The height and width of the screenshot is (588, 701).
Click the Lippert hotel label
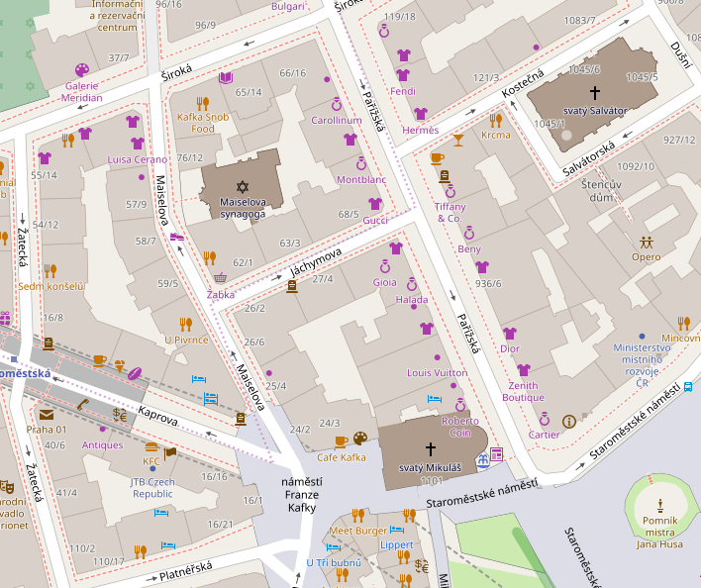397,544
